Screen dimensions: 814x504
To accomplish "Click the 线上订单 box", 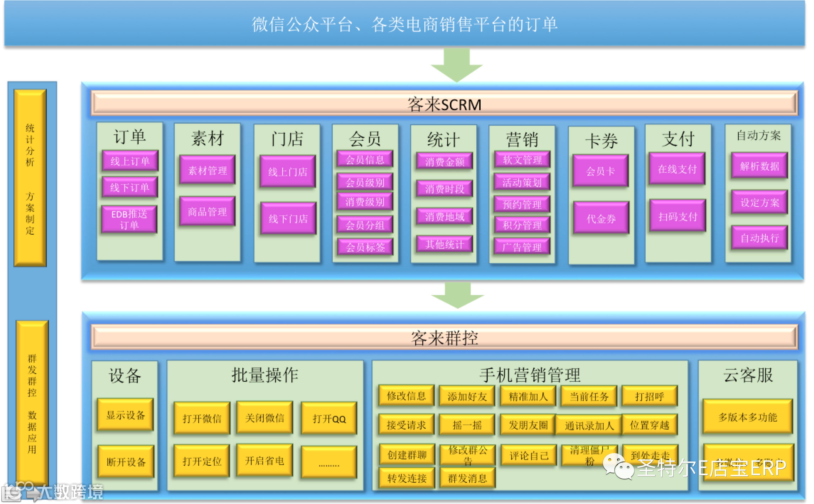I will [x=130, y=161].
